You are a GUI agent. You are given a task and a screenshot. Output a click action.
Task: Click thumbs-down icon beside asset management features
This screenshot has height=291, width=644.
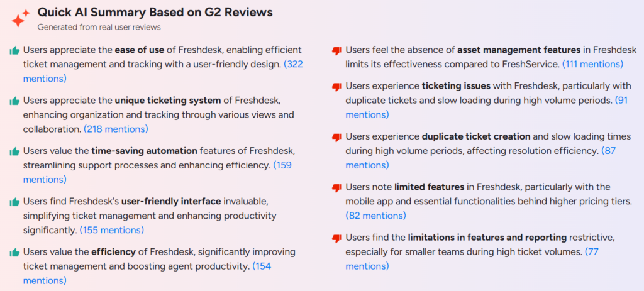click(337, 52)
